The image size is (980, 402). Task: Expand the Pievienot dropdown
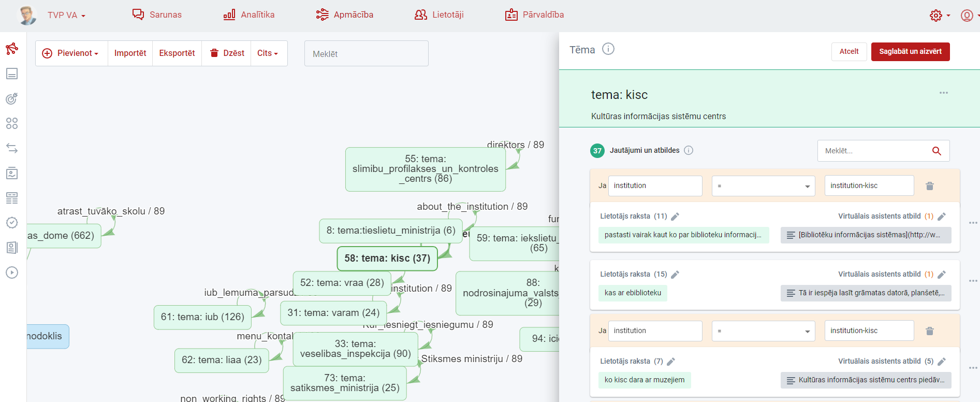(x=71, y=53)
